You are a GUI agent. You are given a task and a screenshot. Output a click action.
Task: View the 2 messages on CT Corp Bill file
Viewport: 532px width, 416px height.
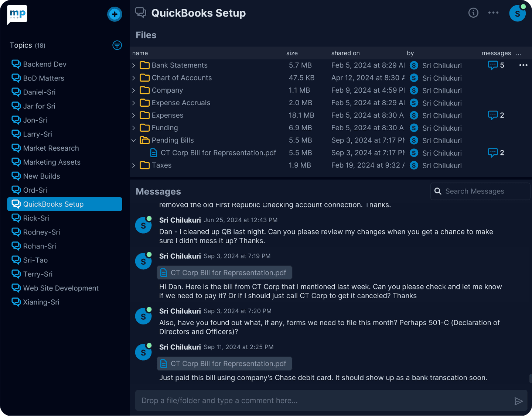[496, 152]
